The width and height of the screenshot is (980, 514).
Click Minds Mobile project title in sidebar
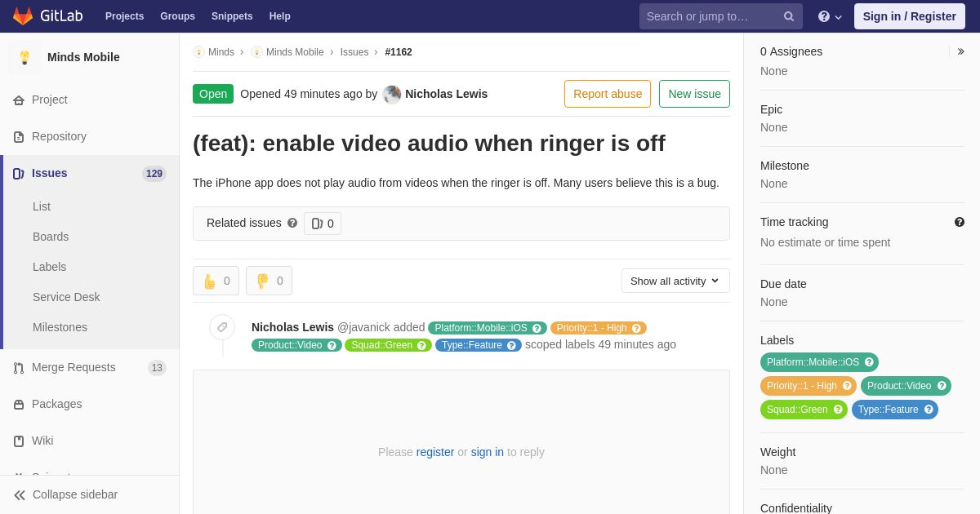[x=83, y=57]
